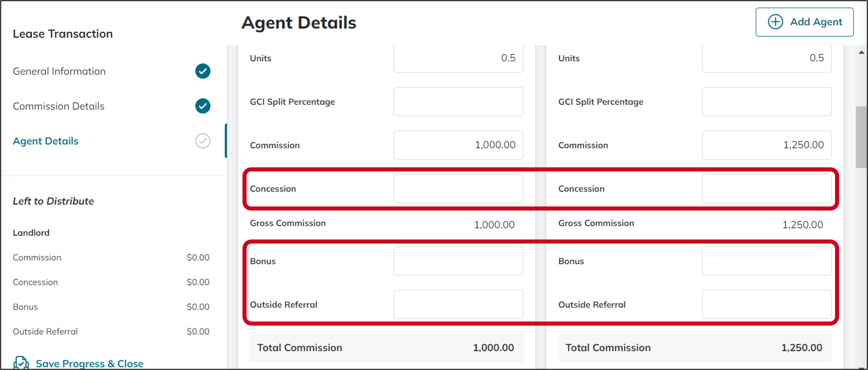Click second agent's Outside Referral field

[766, 305]
